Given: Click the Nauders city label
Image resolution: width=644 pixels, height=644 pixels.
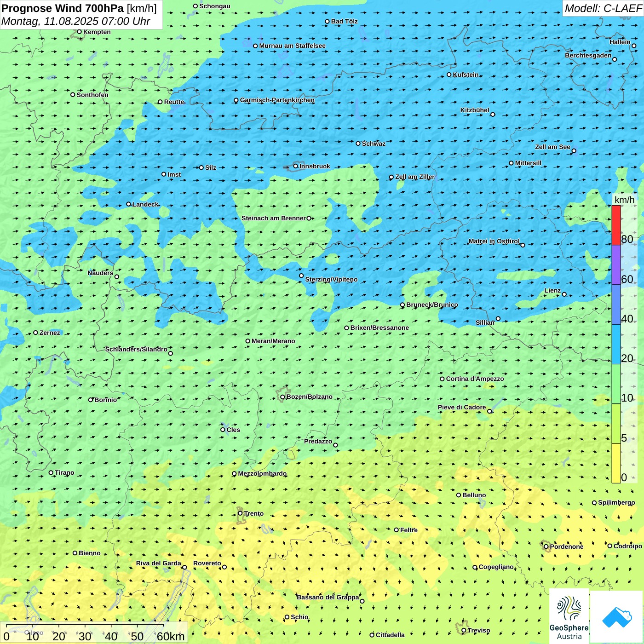Looking at the screenshot, I should 100,273.
